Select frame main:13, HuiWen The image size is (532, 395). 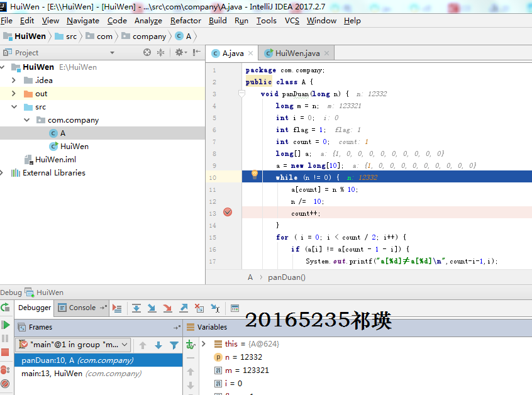click(98, 374)
